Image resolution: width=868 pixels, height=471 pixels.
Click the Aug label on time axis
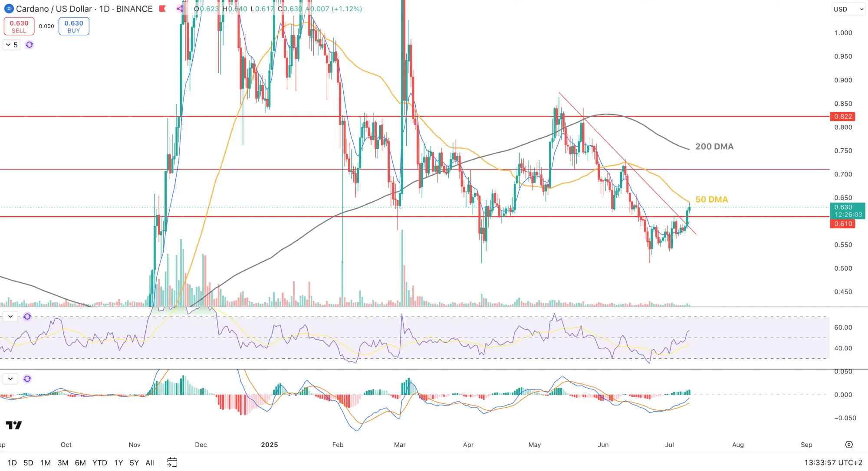point(738,445)
